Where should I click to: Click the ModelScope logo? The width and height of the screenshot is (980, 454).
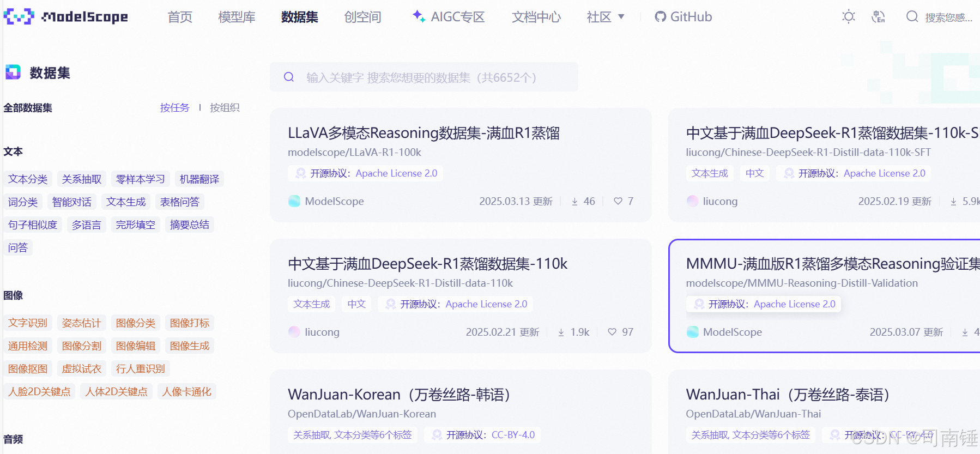coord(66,17)
